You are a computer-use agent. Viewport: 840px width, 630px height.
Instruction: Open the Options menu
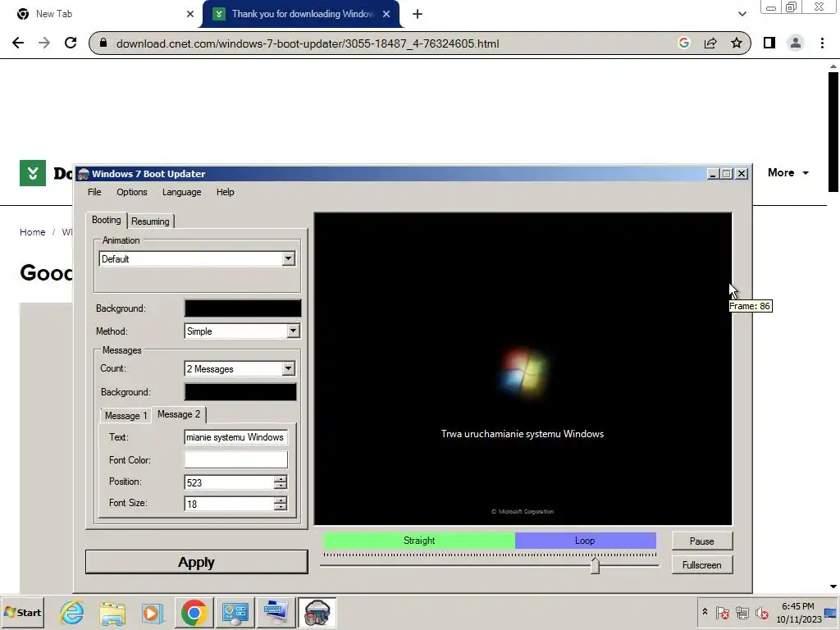click(x=132, y=192)
